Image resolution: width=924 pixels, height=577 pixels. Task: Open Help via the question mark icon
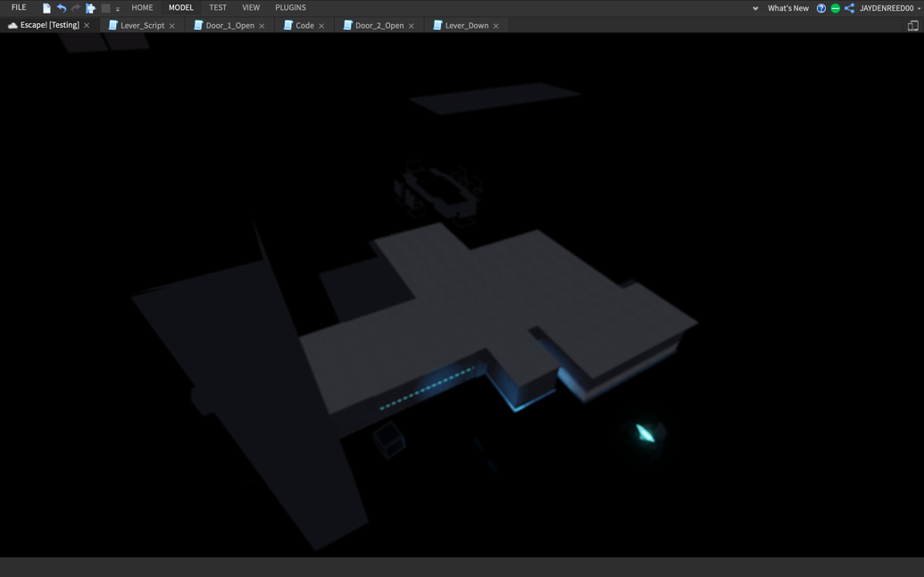pos(820,7)
